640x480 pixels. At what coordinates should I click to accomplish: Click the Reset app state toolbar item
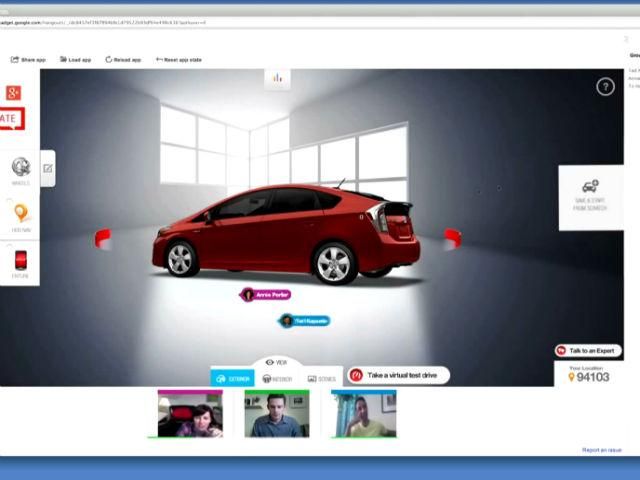point(179,60)
